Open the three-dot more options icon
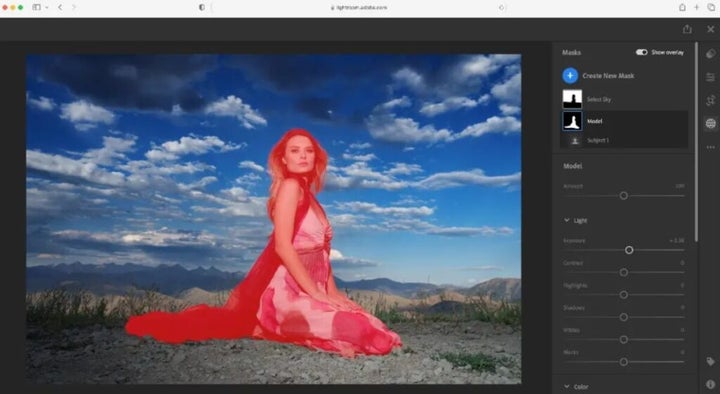Screen dimensions: 720x394 (x=711, y=147)
